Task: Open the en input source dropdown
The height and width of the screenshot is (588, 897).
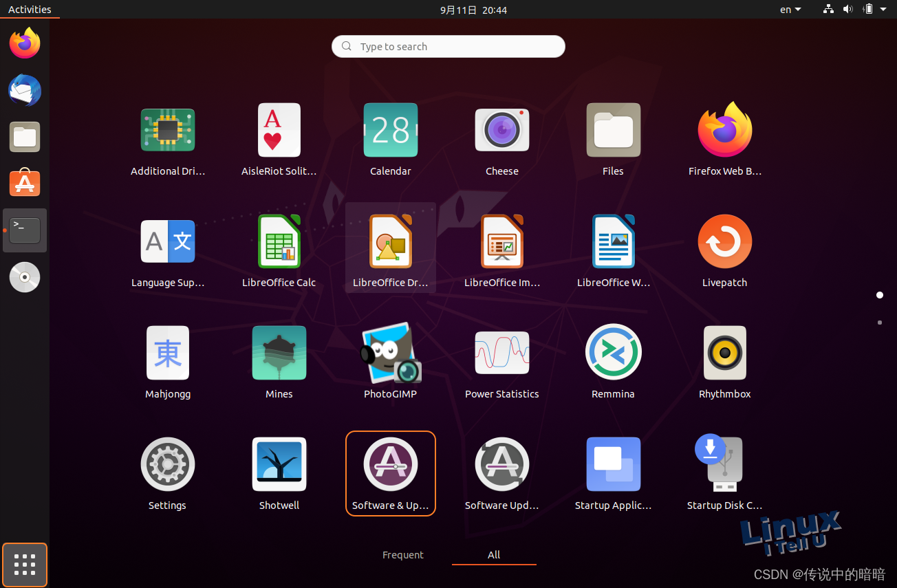Action: pyautogui.click(x=790, y=10)
